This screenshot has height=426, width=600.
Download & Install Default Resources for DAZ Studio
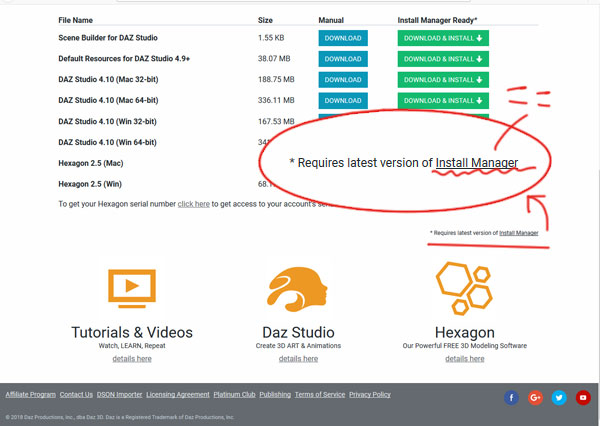(x=443, y=59)
